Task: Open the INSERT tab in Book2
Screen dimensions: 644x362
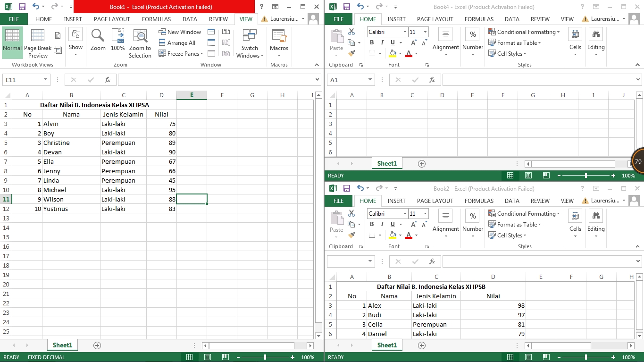Action: [x=396, y=201]
